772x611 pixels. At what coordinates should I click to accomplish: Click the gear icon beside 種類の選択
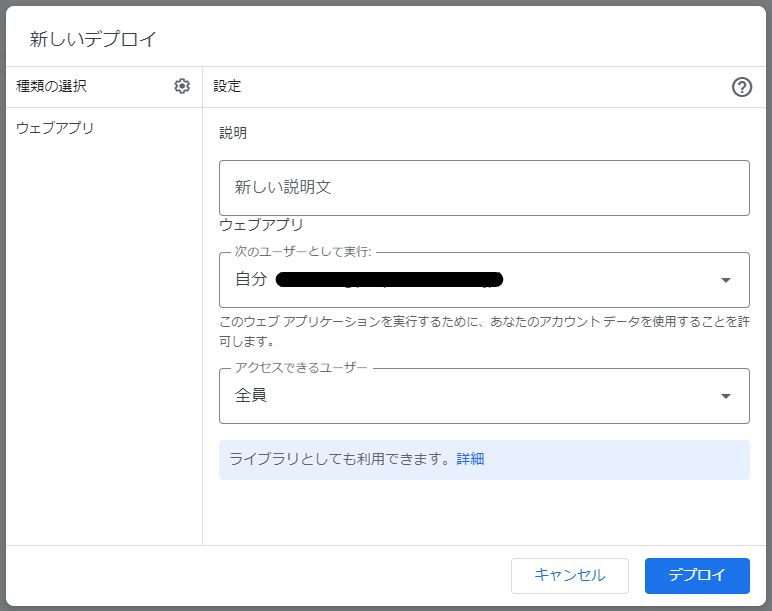(182, 86)
